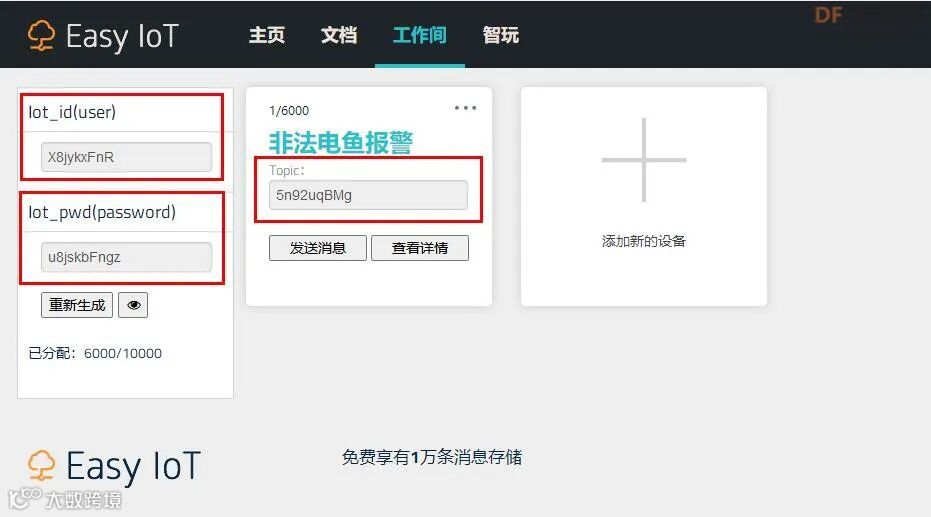This screenshot has height=517, width=931.
Task: Click the 非法电鱼报警 device title
Action: [x=341, y=142]
